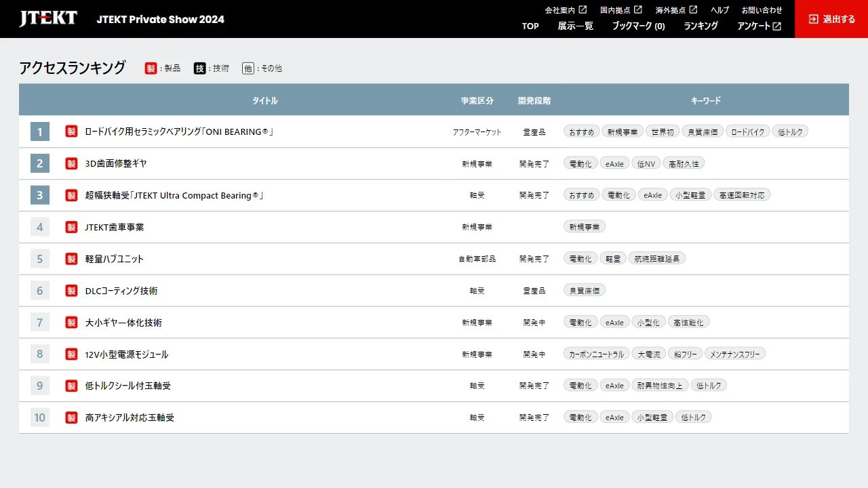The image size is (868, 488).
Task: Click the 耐異物性向上 keyword tag
Action: point(660,386)
